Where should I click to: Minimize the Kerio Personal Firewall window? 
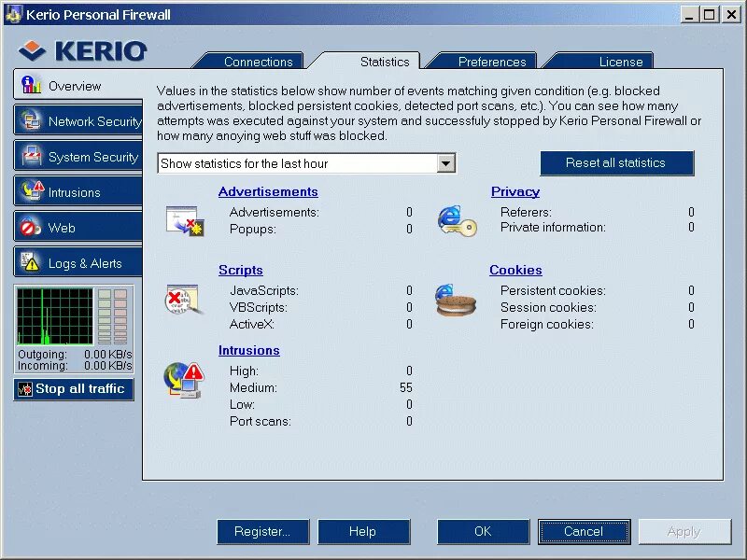tap(689, 14)
